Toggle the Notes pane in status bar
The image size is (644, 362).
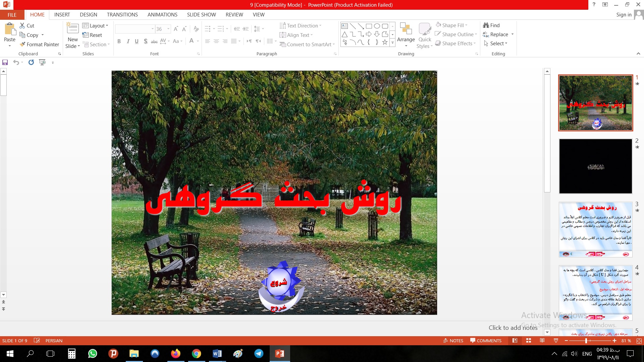coord(453,341)
